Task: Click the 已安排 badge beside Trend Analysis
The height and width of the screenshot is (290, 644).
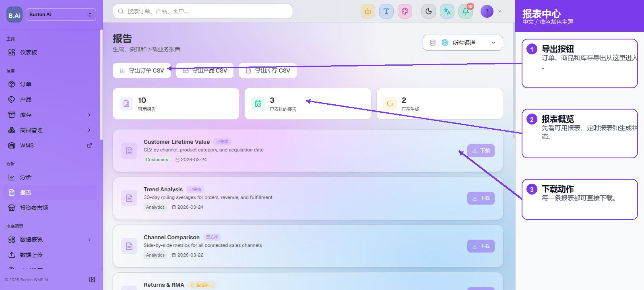Action: [x=195, y=189]
